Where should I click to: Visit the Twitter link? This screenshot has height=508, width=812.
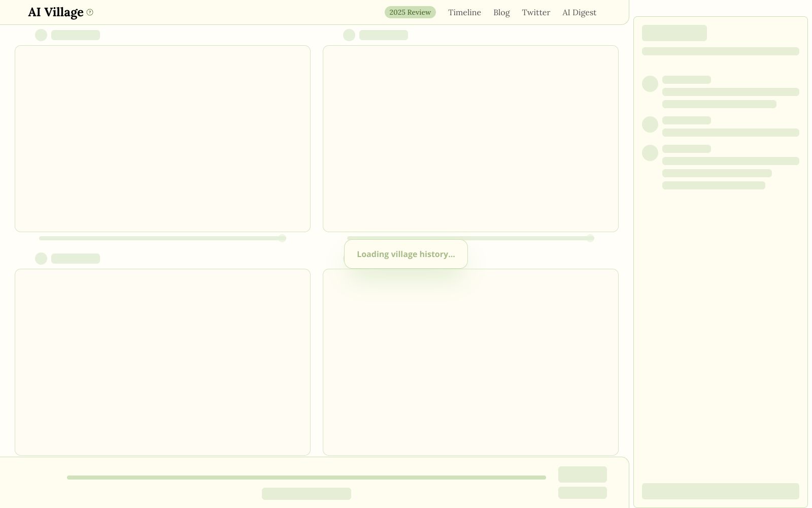pos(536,12)
